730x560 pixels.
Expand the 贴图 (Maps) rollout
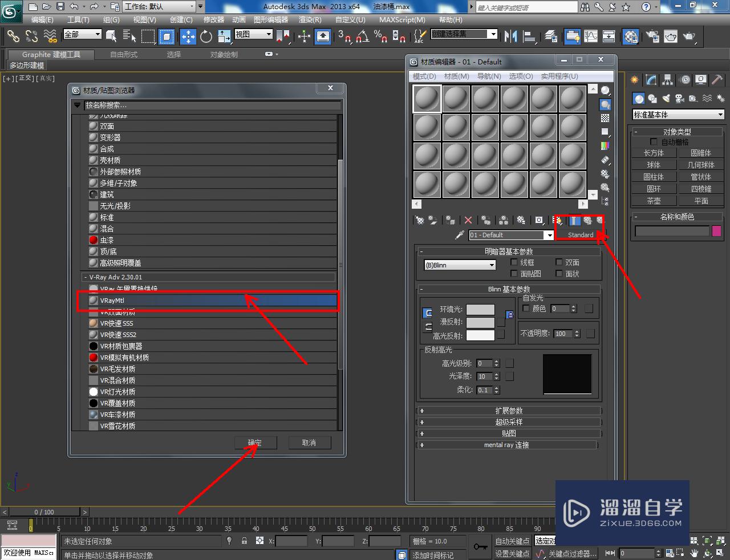point(509,433)
